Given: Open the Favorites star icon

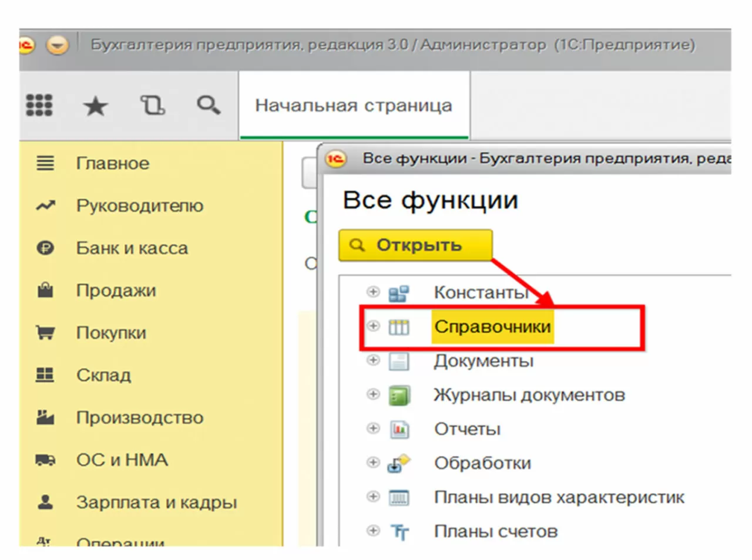Looking at the screenshot, I should [x=95, y=106].
